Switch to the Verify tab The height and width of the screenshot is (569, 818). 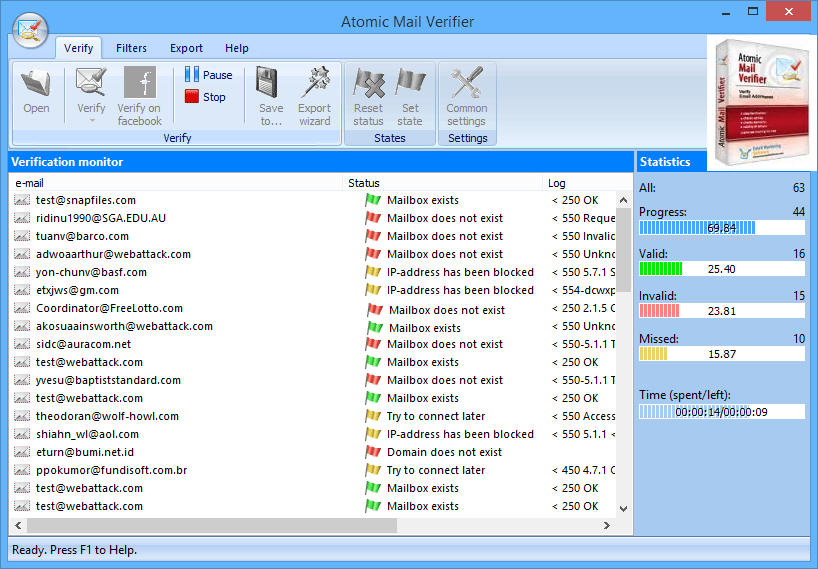click(78, 48)
